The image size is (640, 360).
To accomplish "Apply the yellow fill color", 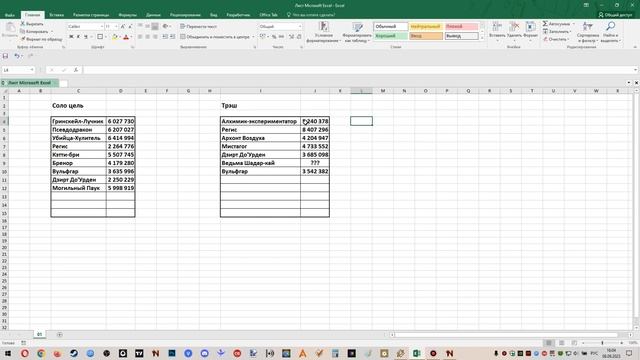I will click(x=115, y=37).
